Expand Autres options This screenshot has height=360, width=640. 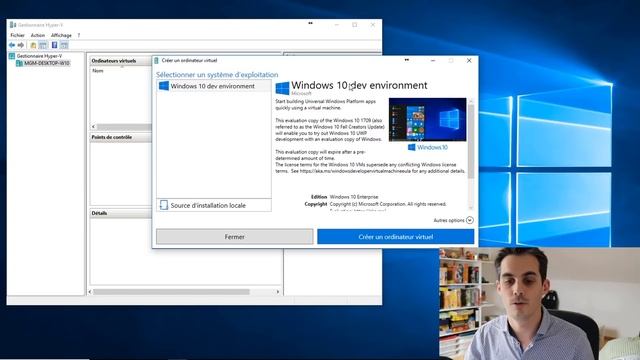[x=453, y=220]
